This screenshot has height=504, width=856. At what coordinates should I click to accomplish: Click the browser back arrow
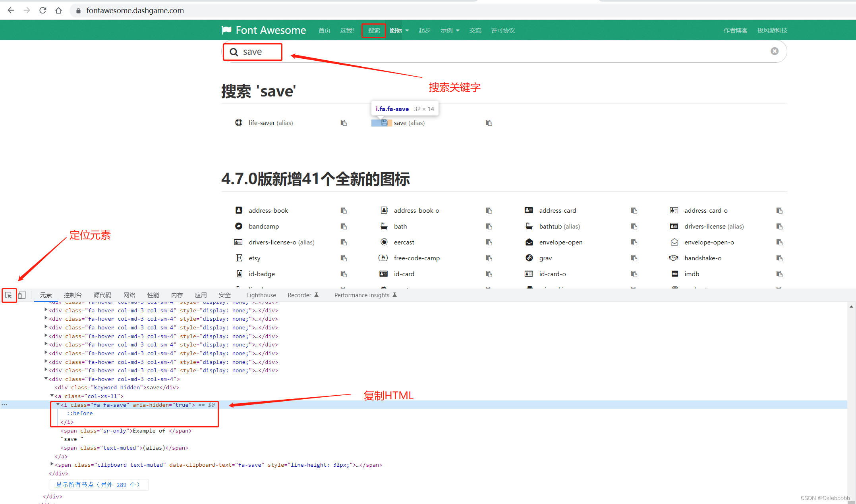[x=11, y=11]
